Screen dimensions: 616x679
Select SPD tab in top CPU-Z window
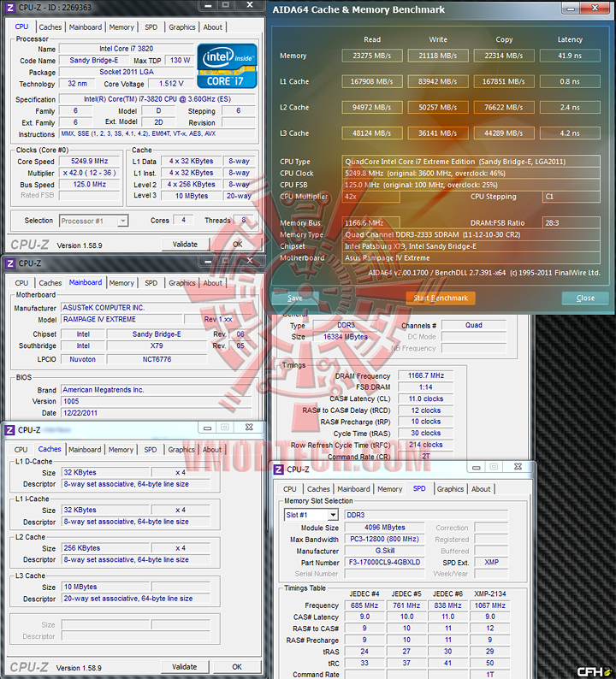(151, 27)
